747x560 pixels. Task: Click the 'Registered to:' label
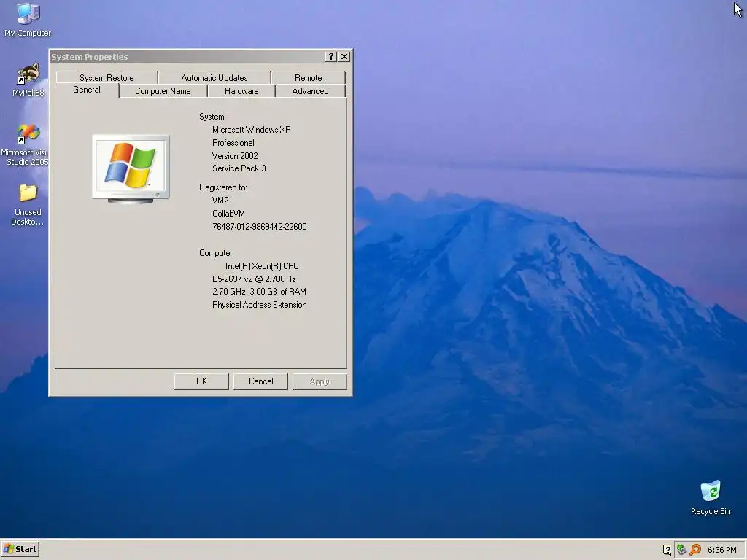223,187
